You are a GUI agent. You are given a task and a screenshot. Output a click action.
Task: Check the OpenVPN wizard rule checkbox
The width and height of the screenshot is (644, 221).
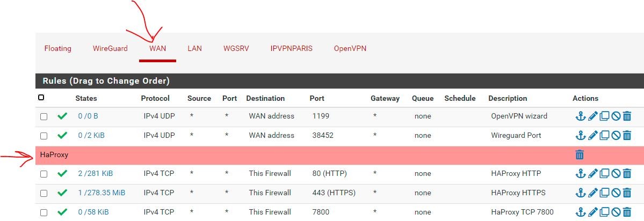44,116
